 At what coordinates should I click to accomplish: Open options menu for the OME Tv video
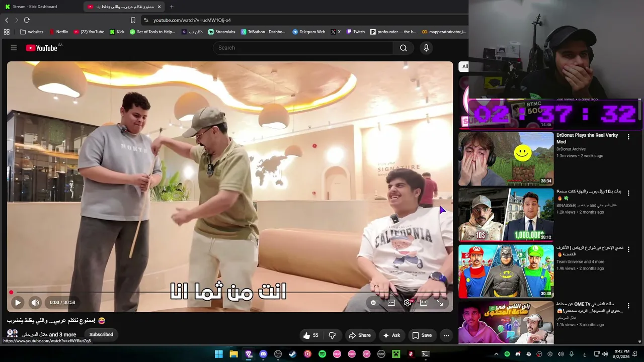628,306
